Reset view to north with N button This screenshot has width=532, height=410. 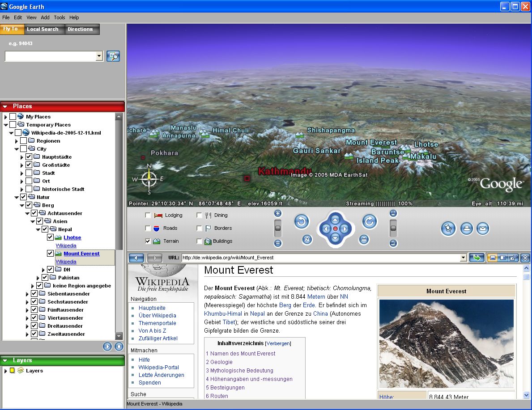306,239
